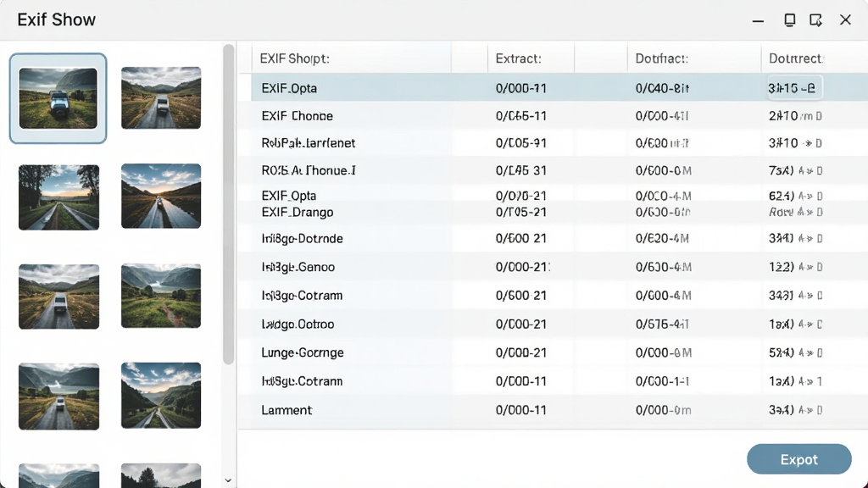Viewport: 868px width, 488px height.
Task: Click the Expot button
Action: coord(798,459)
